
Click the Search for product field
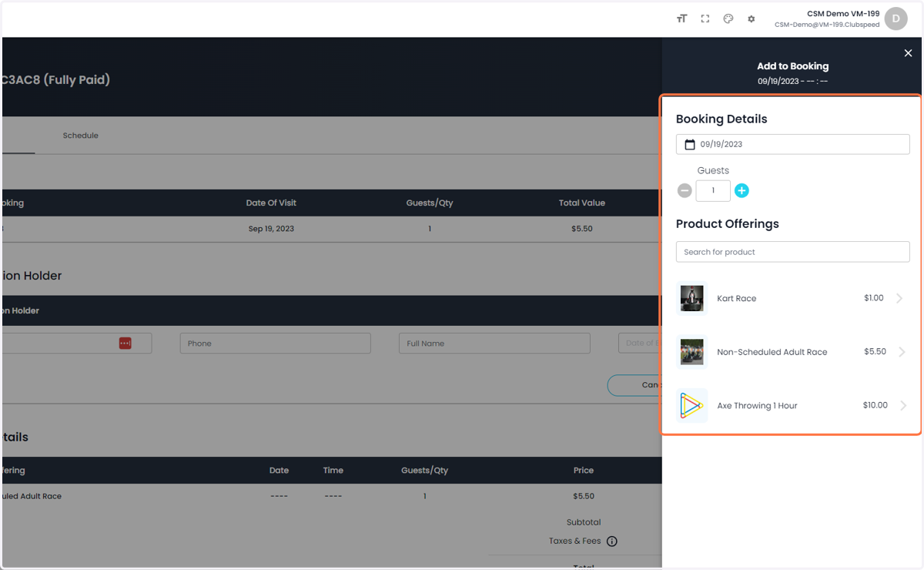coord(792,252)
